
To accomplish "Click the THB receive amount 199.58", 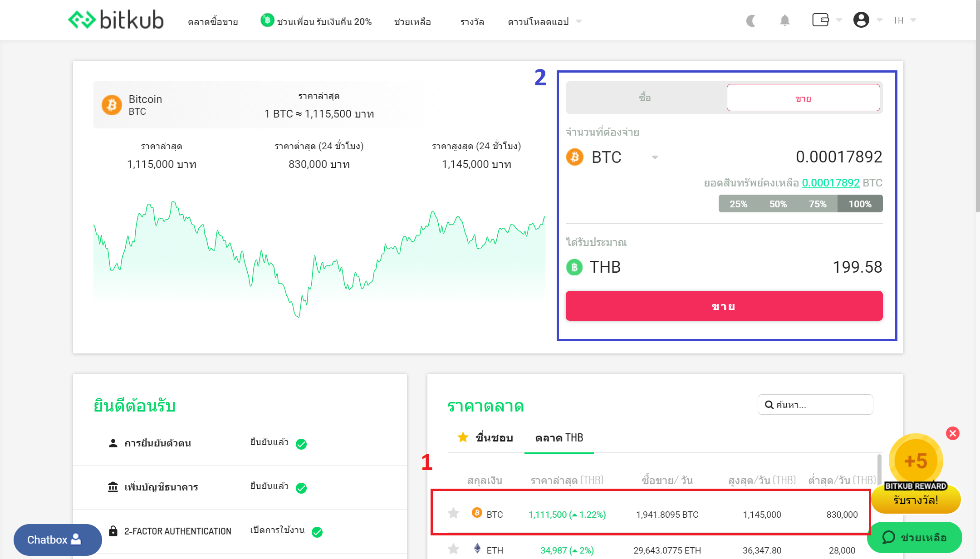I will click(857, 267).
